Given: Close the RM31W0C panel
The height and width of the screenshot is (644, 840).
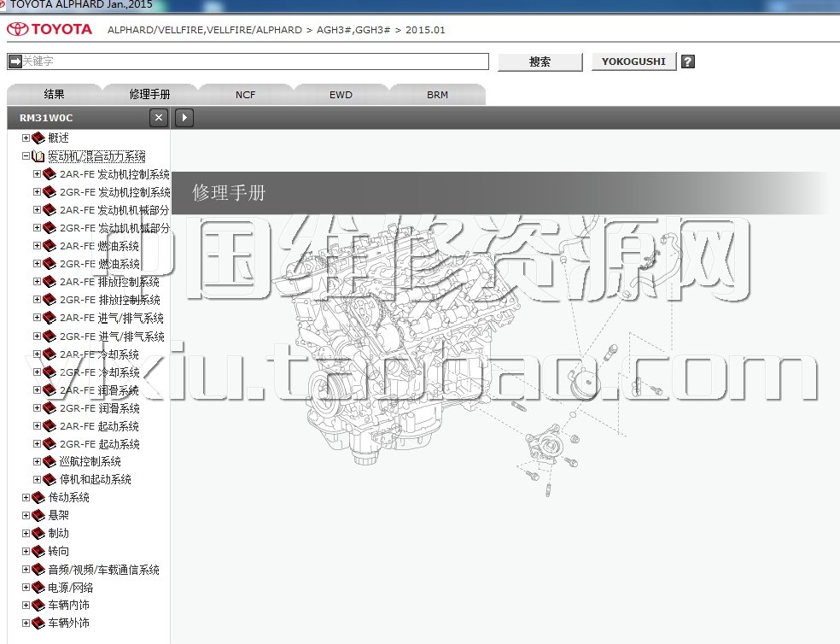Looking at the screenshot, I should [159, 117].
